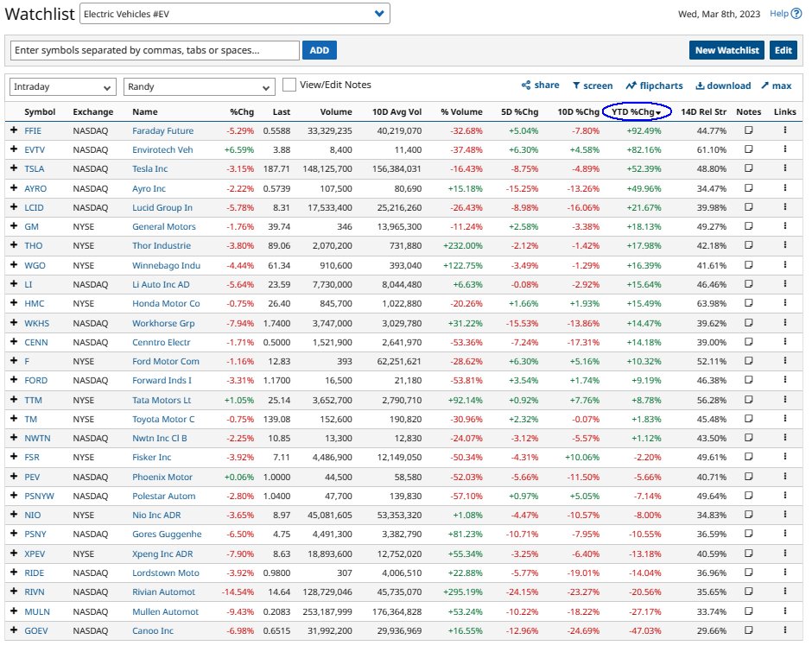The image size is (812, 652).
Task: Open links menu for PEV row
Action: [785, 476]
